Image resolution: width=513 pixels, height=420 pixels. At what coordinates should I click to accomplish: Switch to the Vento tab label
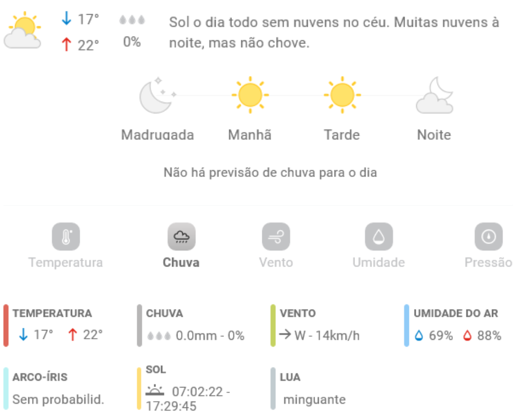pos(276,262)
